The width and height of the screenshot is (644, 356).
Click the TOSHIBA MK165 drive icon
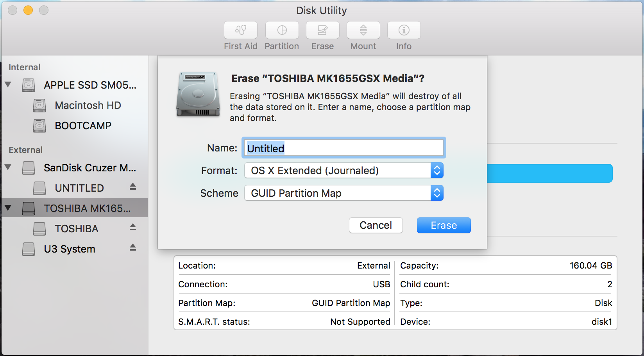pos(29,208)
